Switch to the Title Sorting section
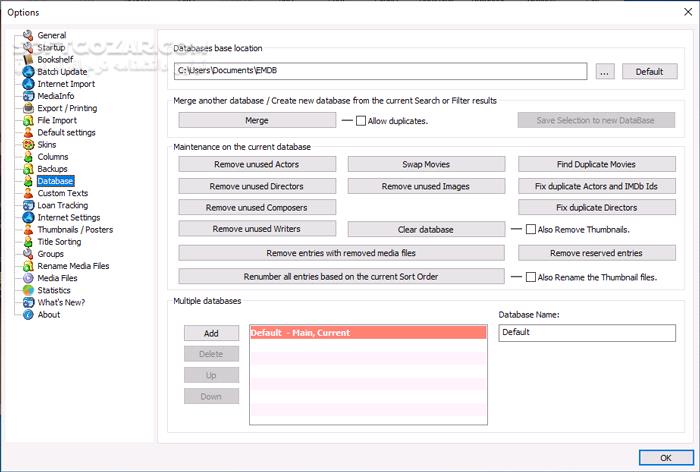700x472 pixels. tap(59, 242)
